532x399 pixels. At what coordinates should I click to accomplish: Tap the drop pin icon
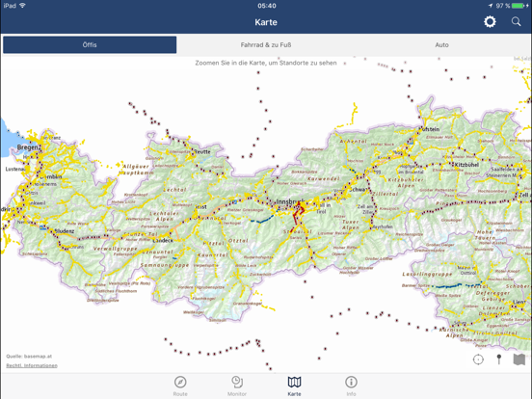(499, 359)
